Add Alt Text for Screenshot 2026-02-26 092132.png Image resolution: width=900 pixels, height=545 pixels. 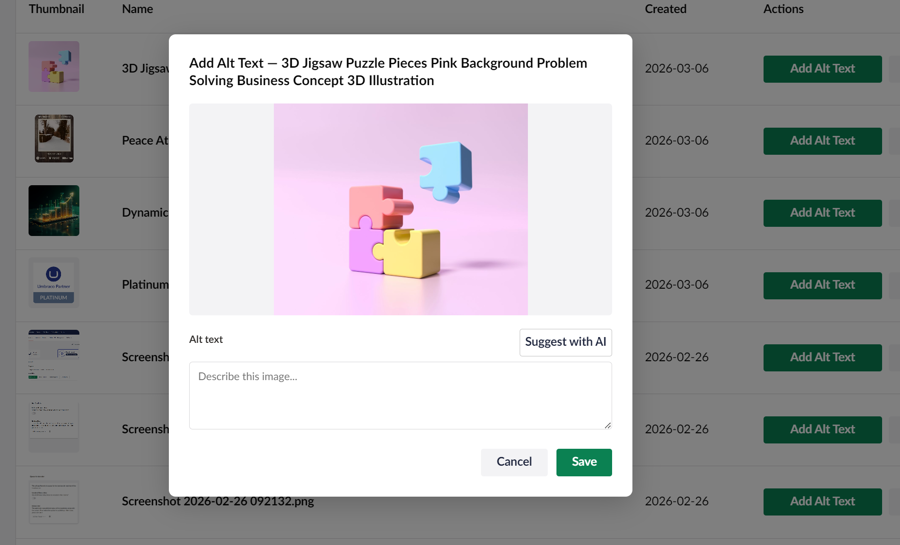click(822, 501)
